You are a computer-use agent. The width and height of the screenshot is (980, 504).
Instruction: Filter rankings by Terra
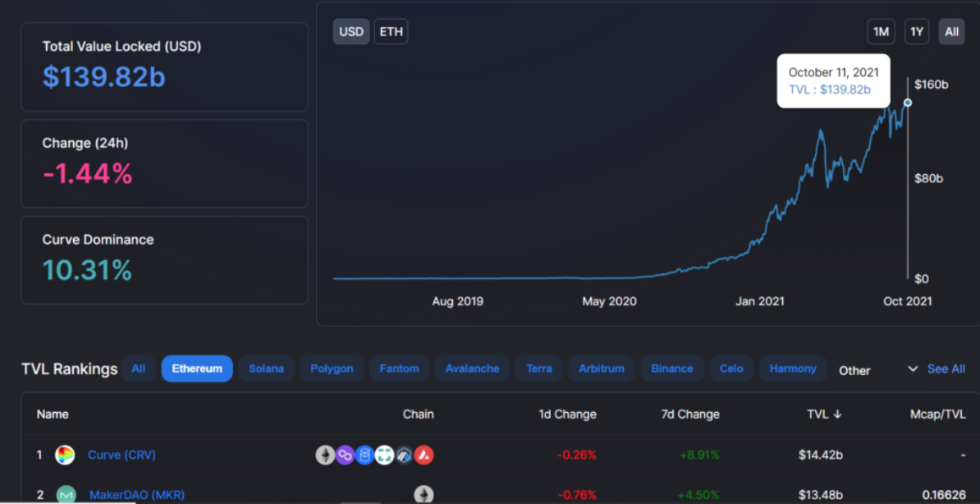pyautogui.click(x=539, y=369)
